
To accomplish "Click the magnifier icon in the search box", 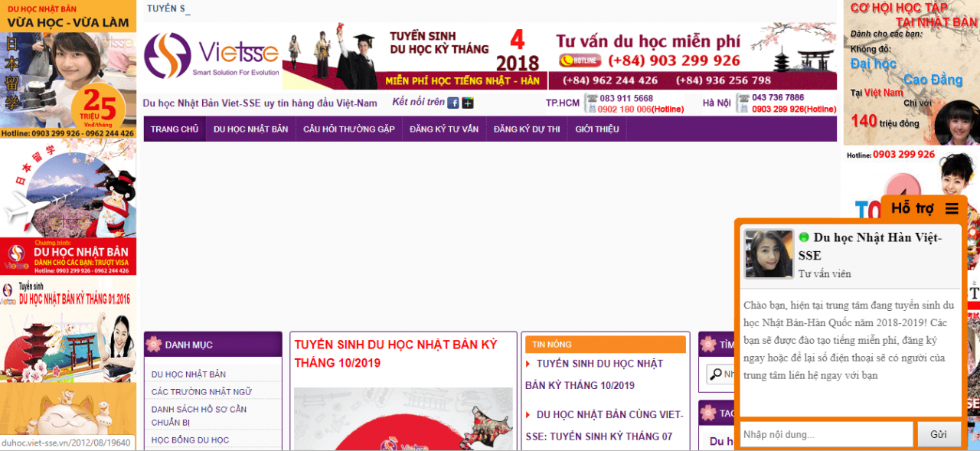I will tap(716, 374).
